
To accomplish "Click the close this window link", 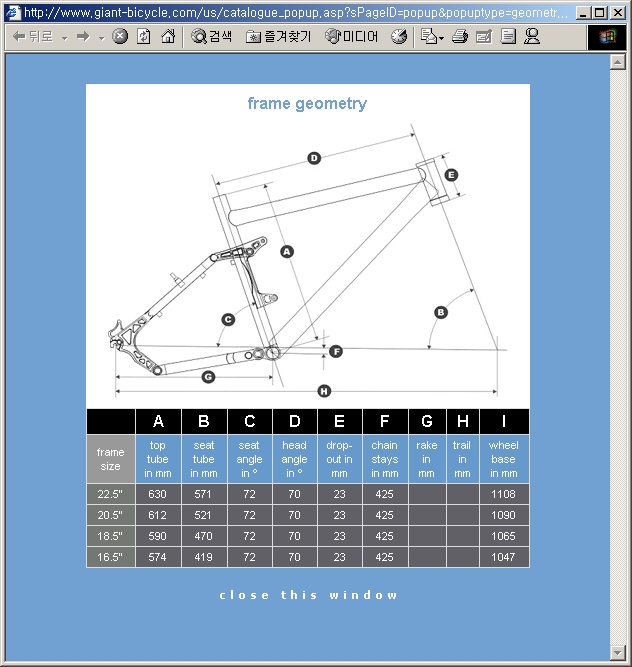I will 308,595.
